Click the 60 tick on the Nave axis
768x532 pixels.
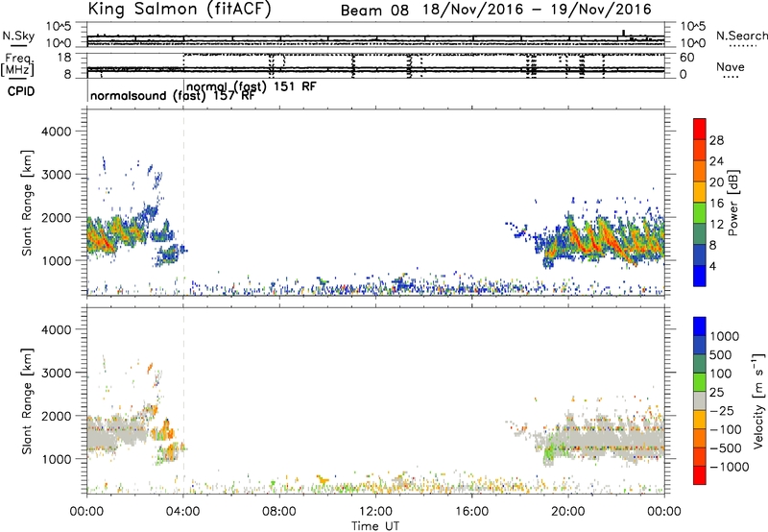coord(687,58)
